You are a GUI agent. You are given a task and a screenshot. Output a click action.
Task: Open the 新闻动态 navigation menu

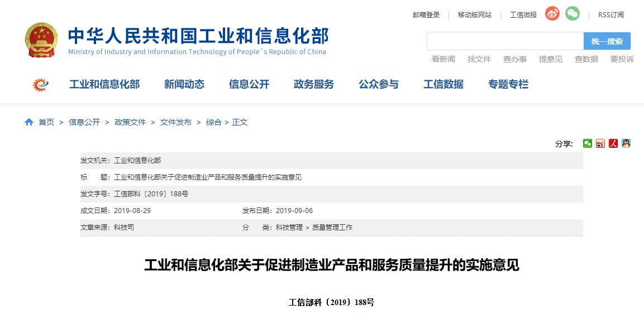(x=184, y=84)
